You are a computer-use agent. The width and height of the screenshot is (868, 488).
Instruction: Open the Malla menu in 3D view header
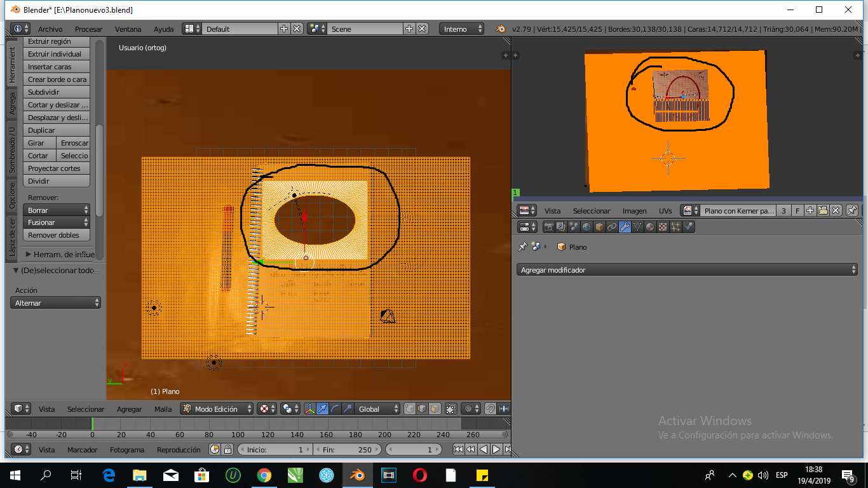click(163, 409)
